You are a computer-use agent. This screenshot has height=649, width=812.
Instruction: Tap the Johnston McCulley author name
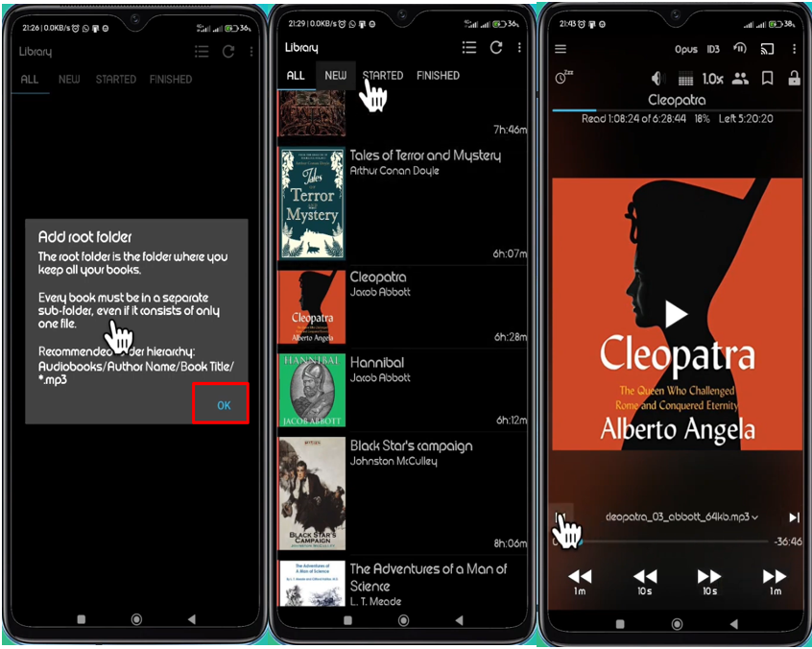click(394, 461)
